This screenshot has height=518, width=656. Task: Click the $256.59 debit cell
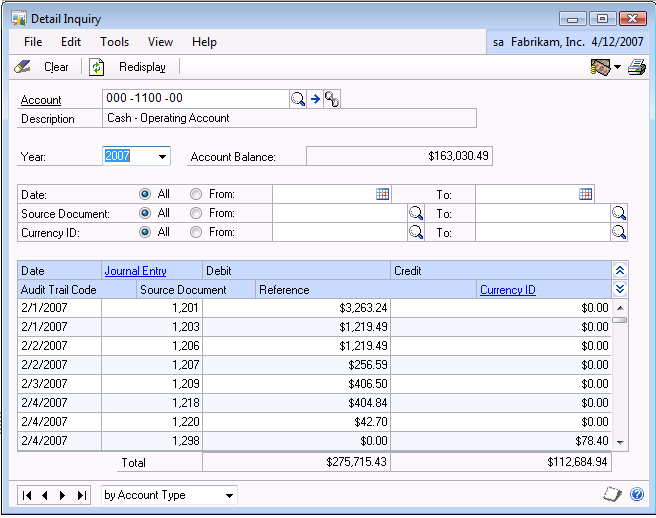(x=296, y=365)
